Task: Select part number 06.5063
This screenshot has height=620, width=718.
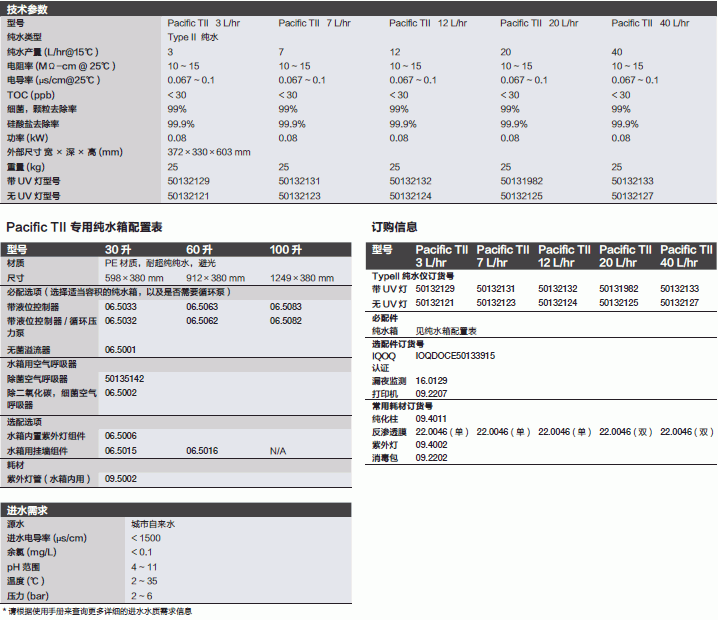Action: click(x=202, y=306)
